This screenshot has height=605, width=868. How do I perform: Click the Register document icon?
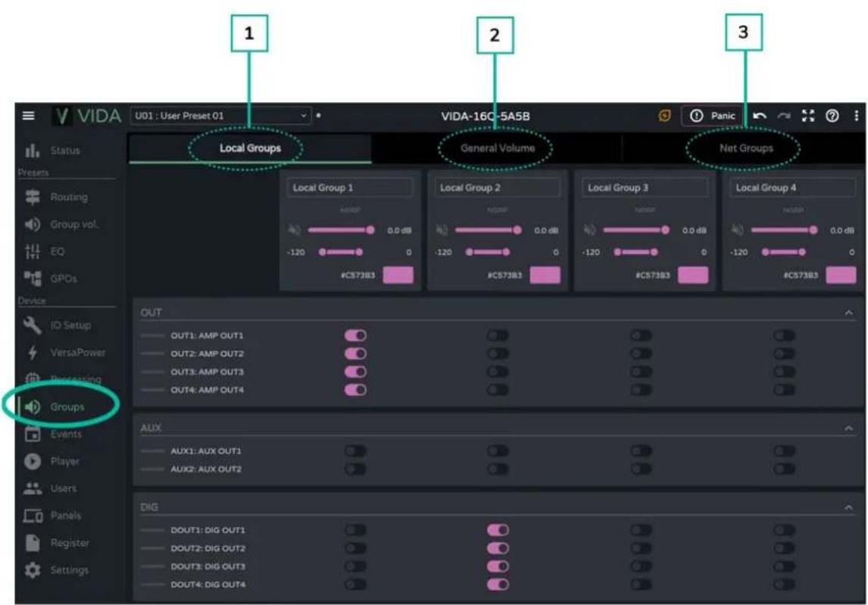pos(32,542)
